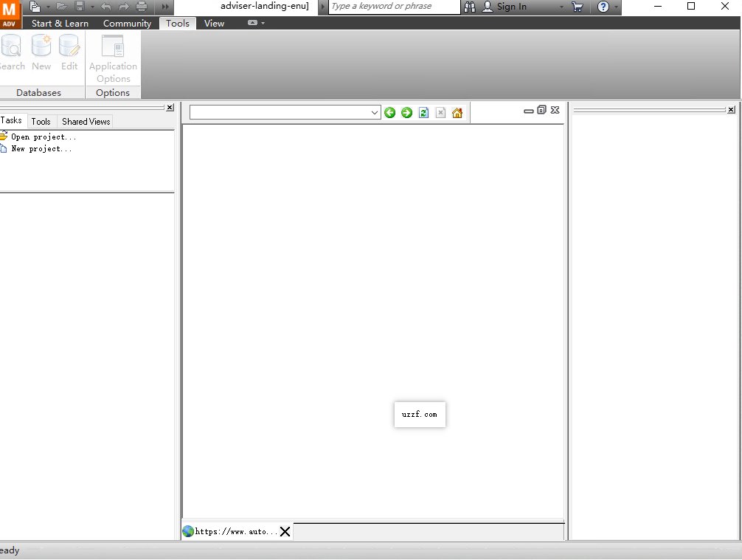The width and height of the screenshot is (742, 560).
Task: Close the left Tasks panel
Action: pos(170,108)
